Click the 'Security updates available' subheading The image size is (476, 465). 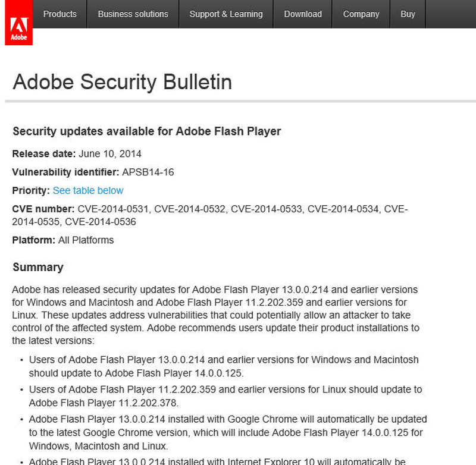click(x=146, y=131)
